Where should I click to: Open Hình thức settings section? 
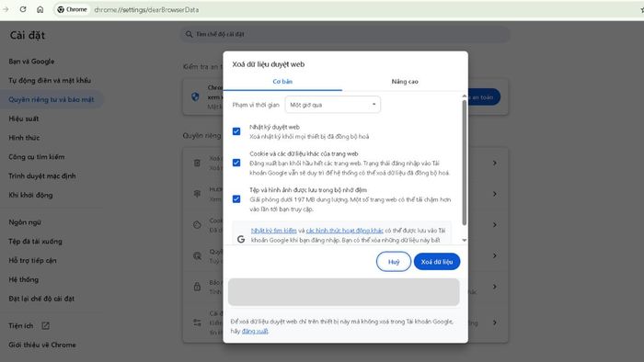(x=24, y=138)
